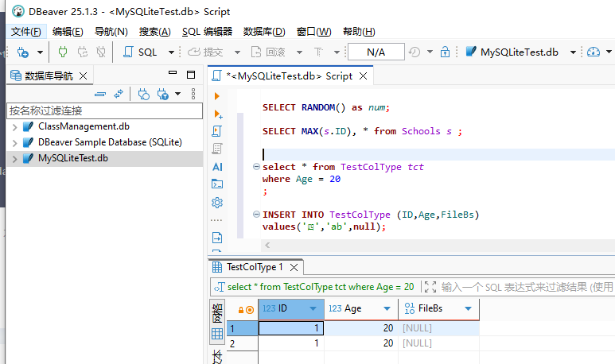The height and width of the screenshot is (364, 615).
Task: Click the terminal output console icon
Action: [217, 184]
